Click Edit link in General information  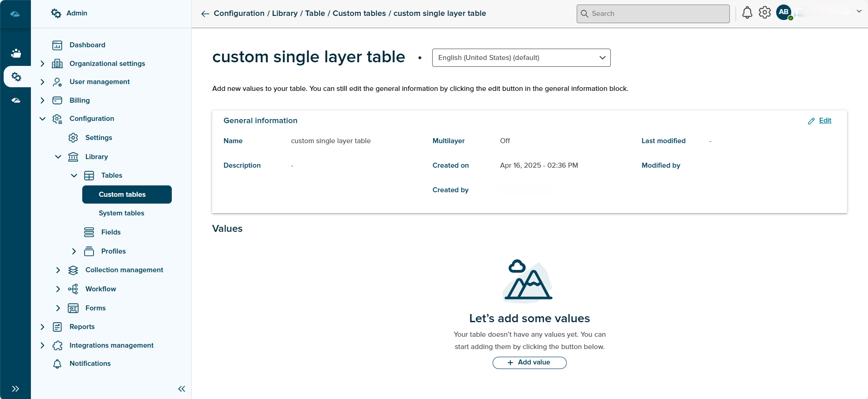pos(824,120)
